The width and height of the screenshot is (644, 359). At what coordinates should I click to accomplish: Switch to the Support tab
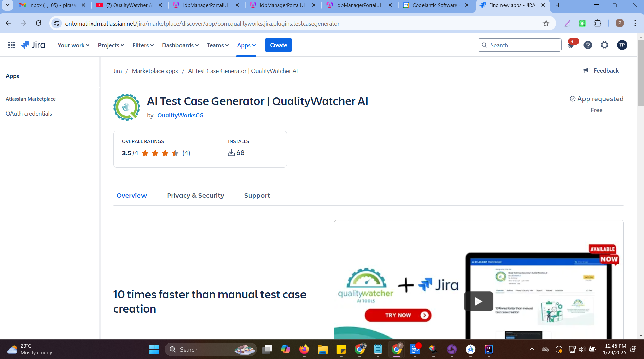pyautogui.click(x=257, y=195)
